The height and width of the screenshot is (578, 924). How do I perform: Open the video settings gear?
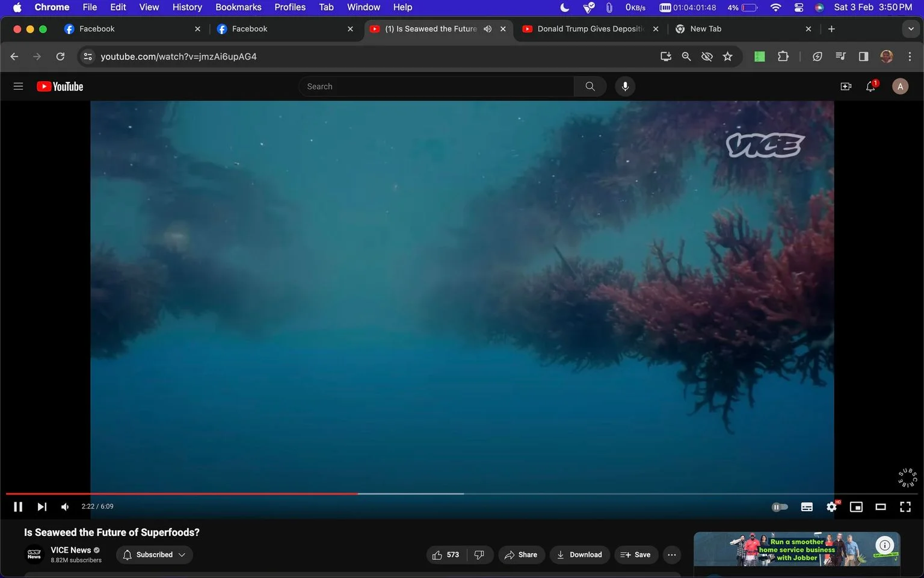(831, 507)
